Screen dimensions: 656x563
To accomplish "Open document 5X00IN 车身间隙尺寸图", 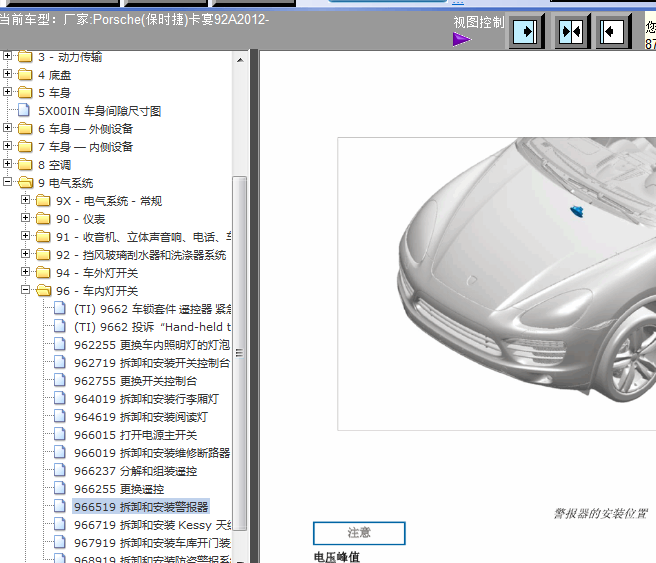I will click(100, 111).
